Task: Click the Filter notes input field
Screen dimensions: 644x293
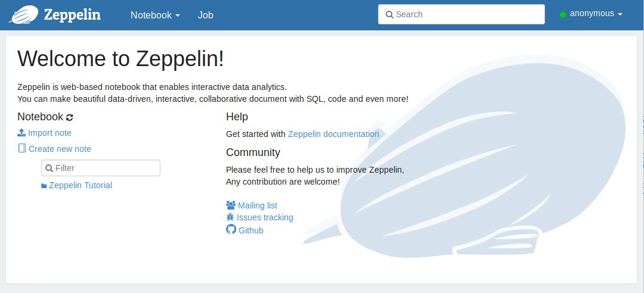Action: pyautogui.click(x=101, y=168)
